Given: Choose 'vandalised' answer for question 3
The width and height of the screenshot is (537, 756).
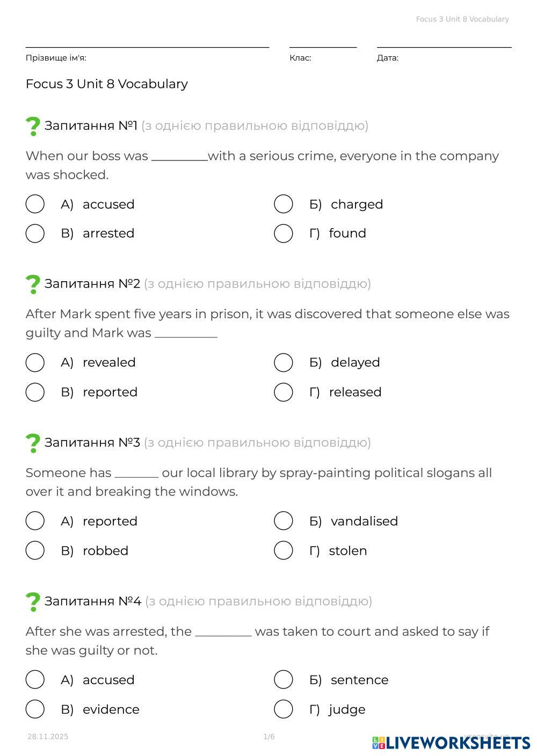Looking at the screenshot, I should click(x=284, y=521).
